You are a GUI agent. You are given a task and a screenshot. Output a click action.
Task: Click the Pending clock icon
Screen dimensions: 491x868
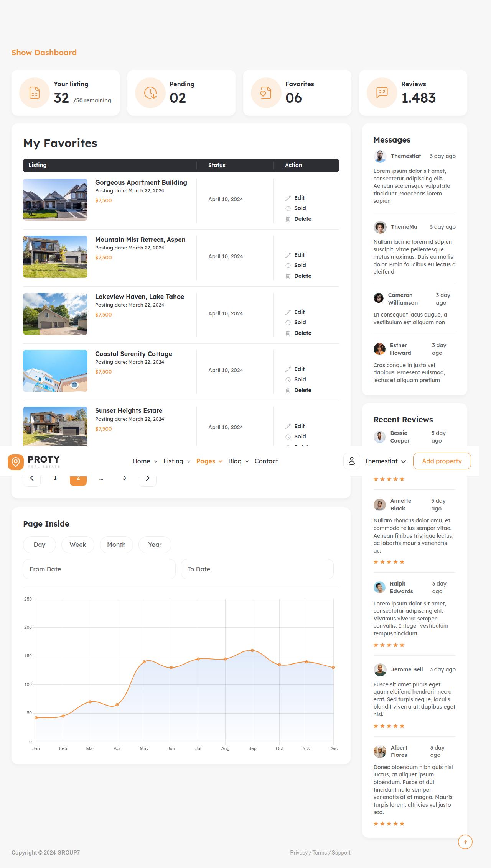[x=150, y=93]
